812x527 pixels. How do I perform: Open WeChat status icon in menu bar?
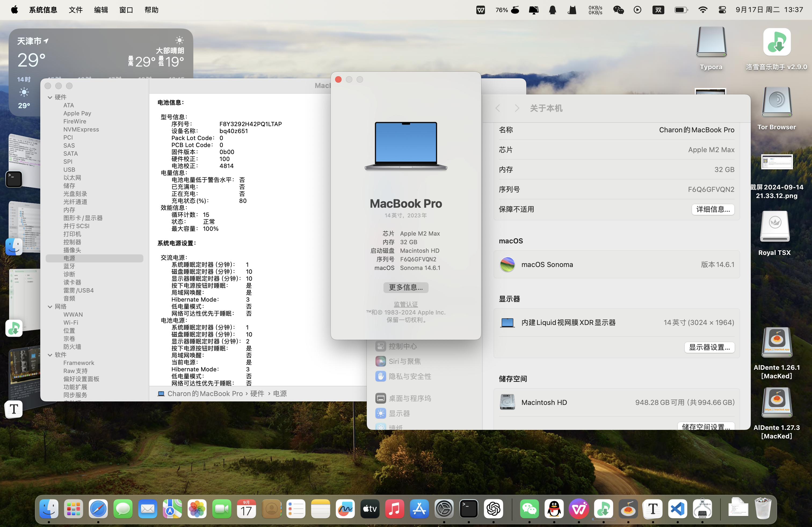coord(618,10)
